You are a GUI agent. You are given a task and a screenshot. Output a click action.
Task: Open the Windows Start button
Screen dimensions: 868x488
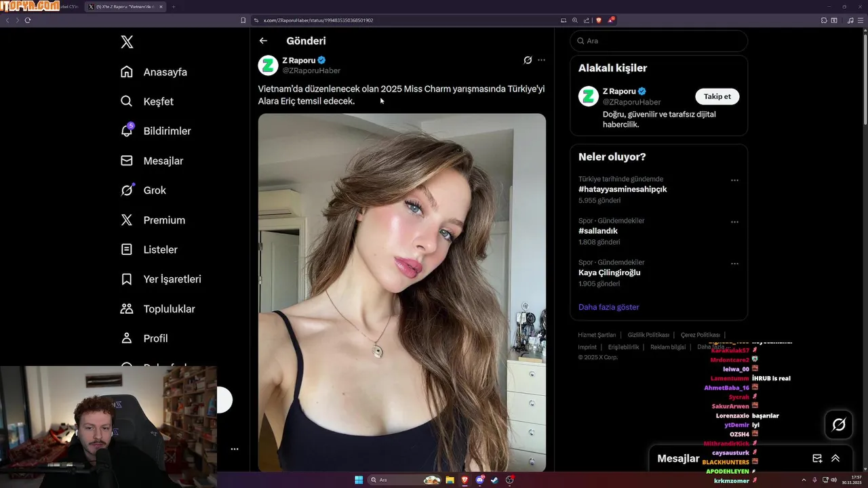(x=359, y=480)
